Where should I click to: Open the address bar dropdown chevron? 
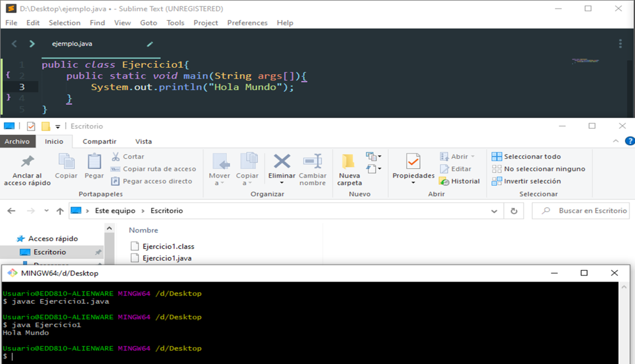point(494,211)
